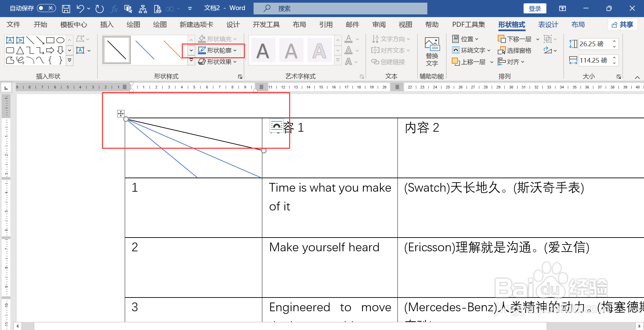The width and height of the screenshot is (644, 330).
Task: Open the Customize Quick Access Toolbar dropdown
Action: tap(190, 9)
